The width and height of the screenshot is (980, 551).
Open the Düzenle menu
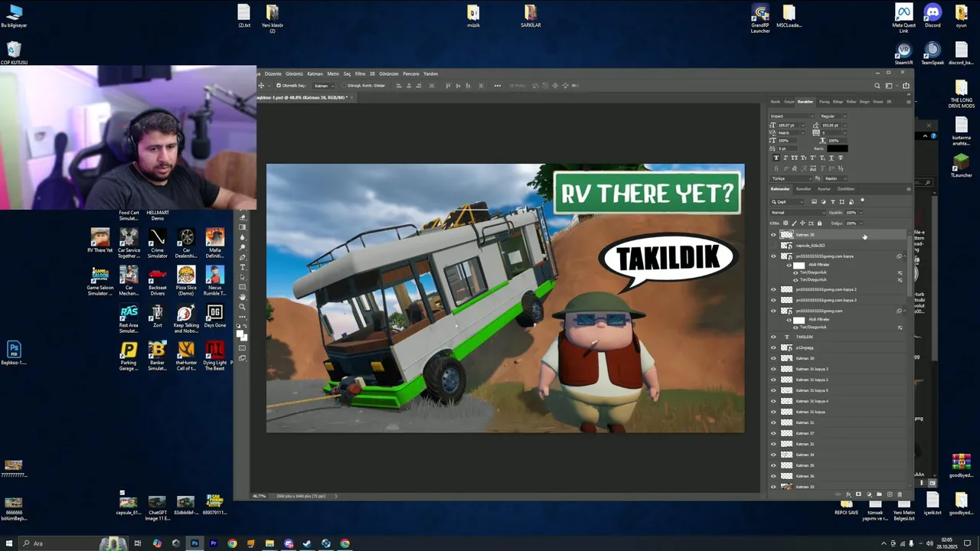[x=273, y=73]
